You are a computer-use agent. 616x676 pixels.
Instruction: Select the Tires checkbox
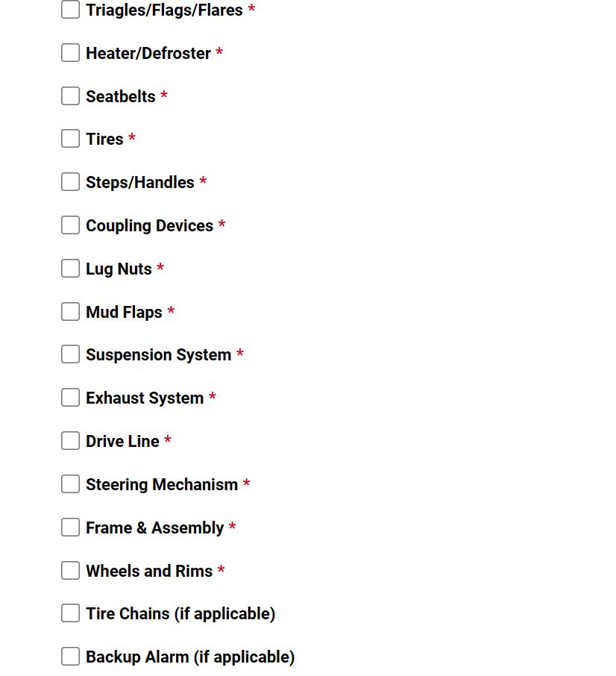(70, 138)
